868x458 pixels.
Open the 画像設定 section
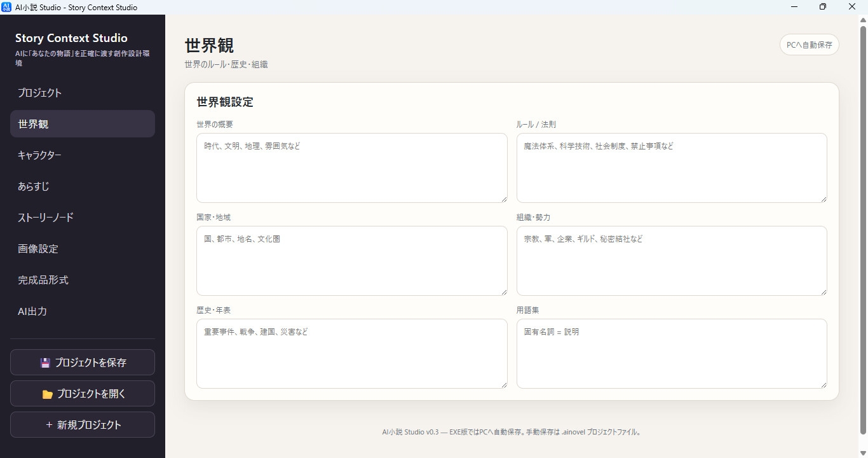83,249
